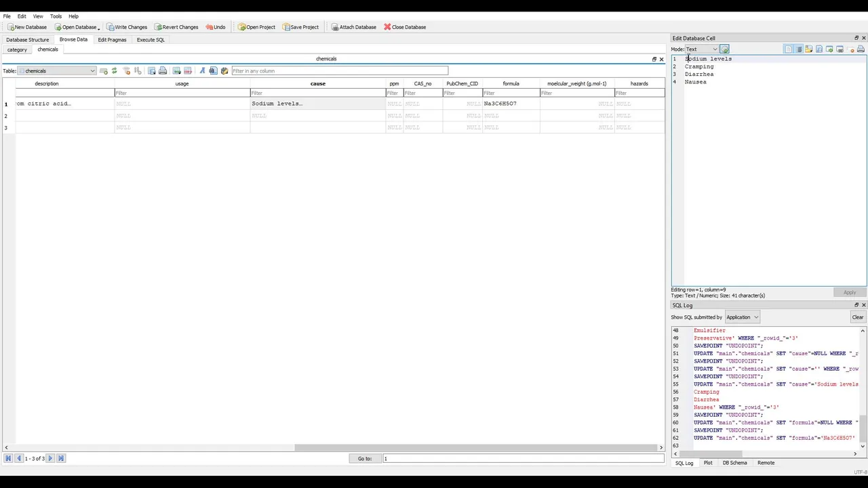Open the File menu
868x488 pixels.
pos(7,16)
